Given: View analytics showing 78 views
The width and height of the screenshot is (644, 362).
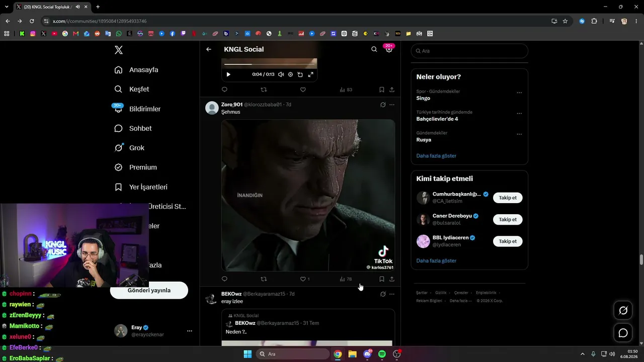Looking at the screenshot, I should [346, 279].
